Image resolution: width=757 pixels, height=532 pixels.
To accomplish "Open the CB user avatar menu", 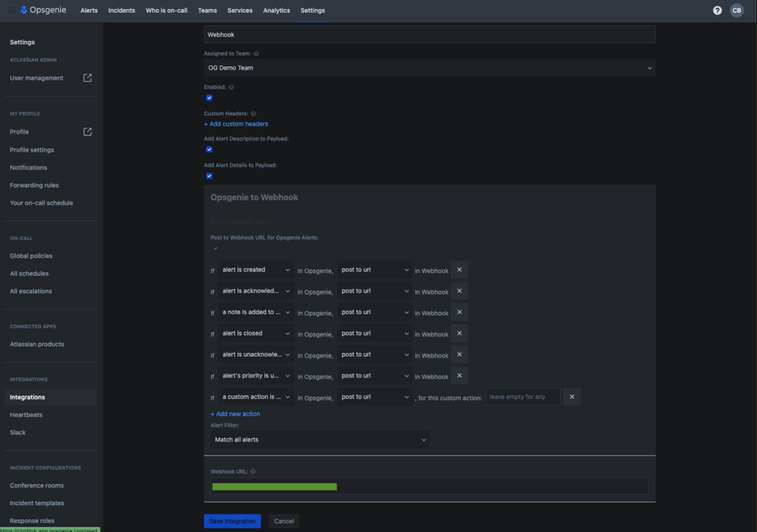I will pyautogui.click(x=737, y=10).
